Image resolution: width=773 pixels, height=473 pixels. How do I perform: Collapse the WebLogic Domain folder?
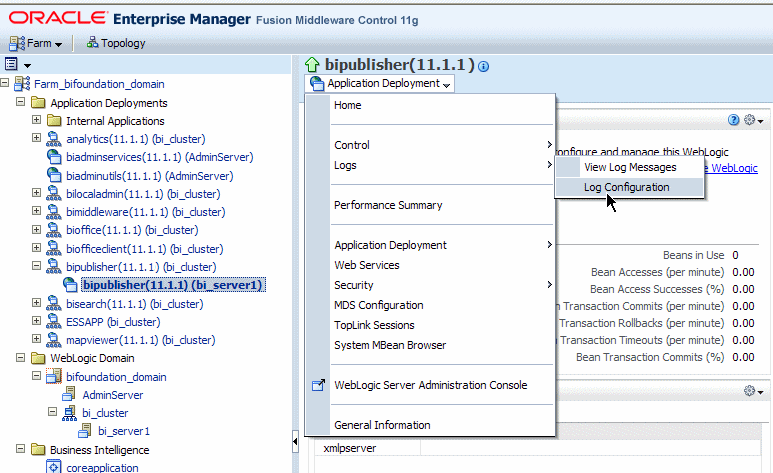20,357
